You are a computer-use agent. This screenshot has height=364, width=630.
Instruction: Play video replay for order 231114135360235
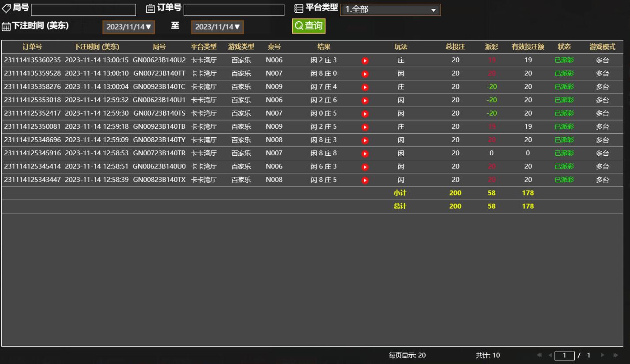coord(365,61)
